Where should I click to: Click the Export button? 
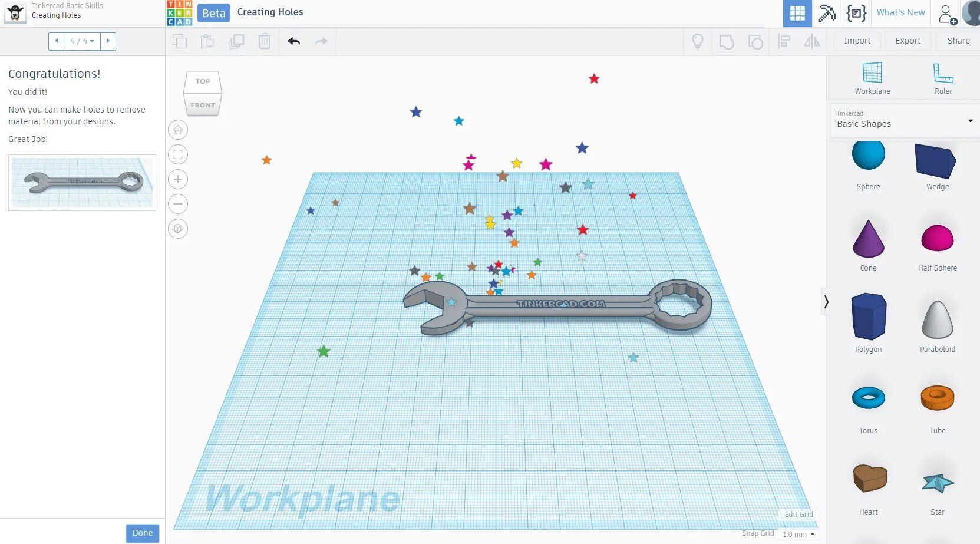(908, 41)
